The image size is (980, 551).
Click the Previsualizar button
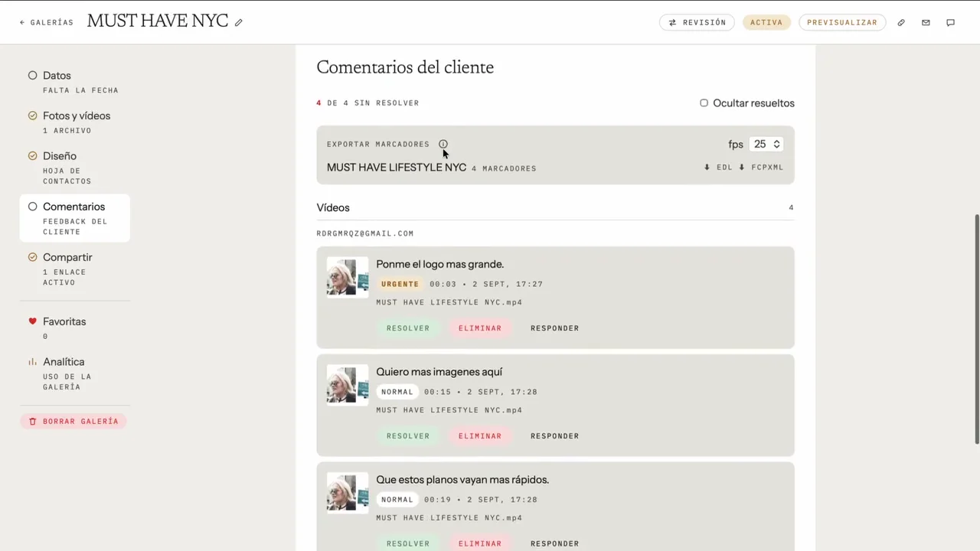842,23
